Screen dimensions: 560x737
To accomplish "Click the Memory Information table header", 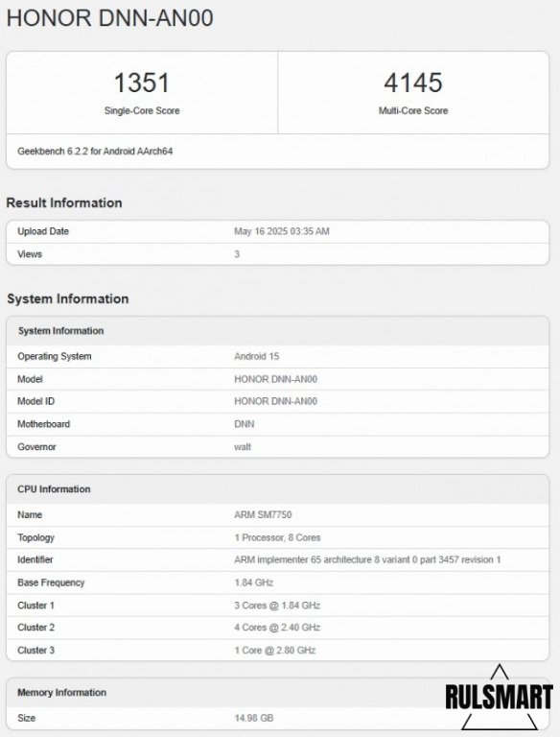I will [x=61, y=692].
